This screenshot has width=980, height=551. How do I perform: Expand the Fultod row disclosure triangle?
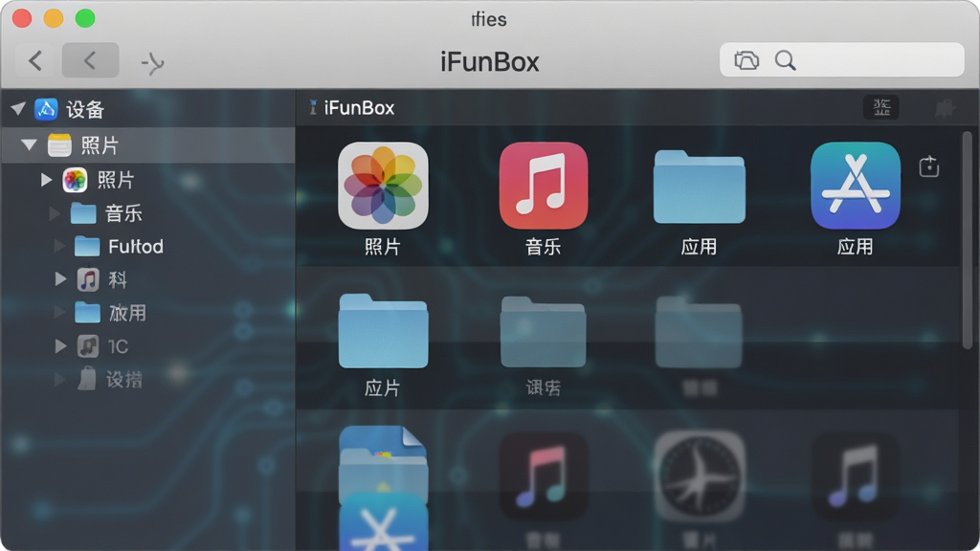[59, 246]
